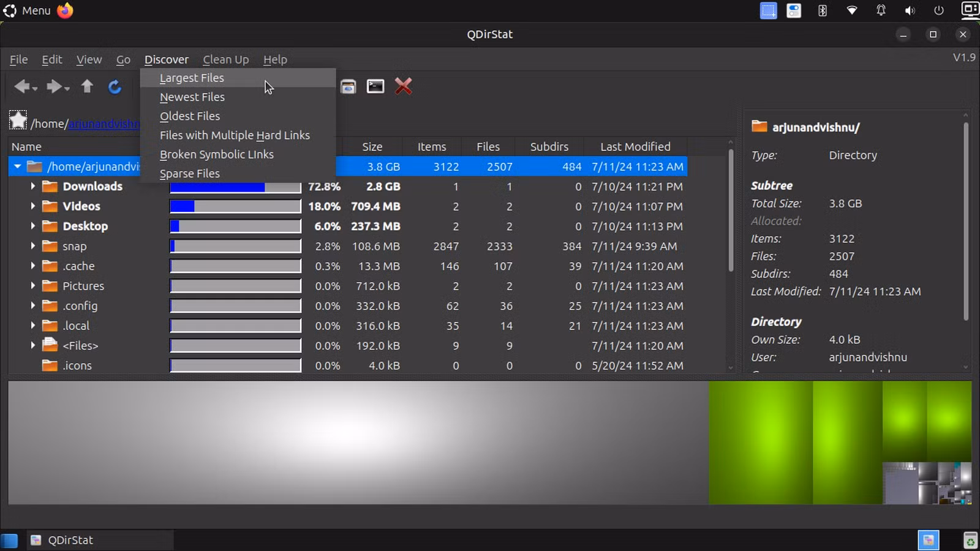This screenshot has width=980, height=551.
Task: Click the arjunandvishnu breadcrumb link
Action: [x=104, y=124]
